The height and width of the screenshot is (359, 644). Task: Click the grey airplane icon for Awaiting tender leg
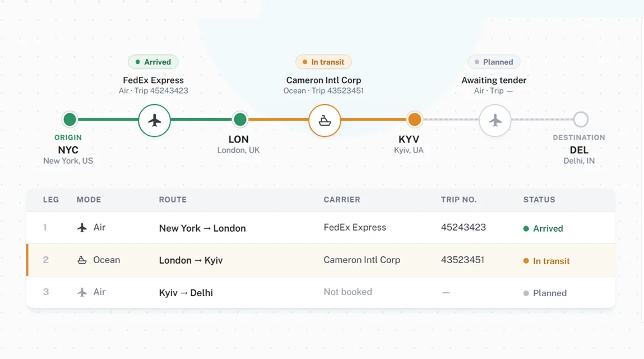click(495, 121)
